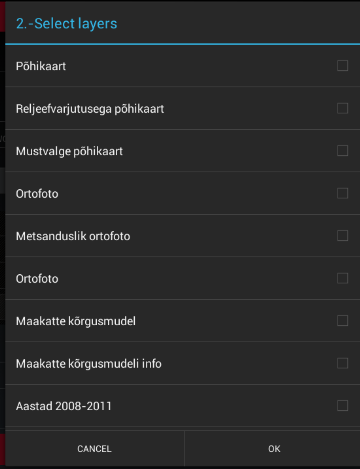Tick the Mustvalge põhikaart checkbox
This screenshot has width=360, height=469.
click(342, 151)
